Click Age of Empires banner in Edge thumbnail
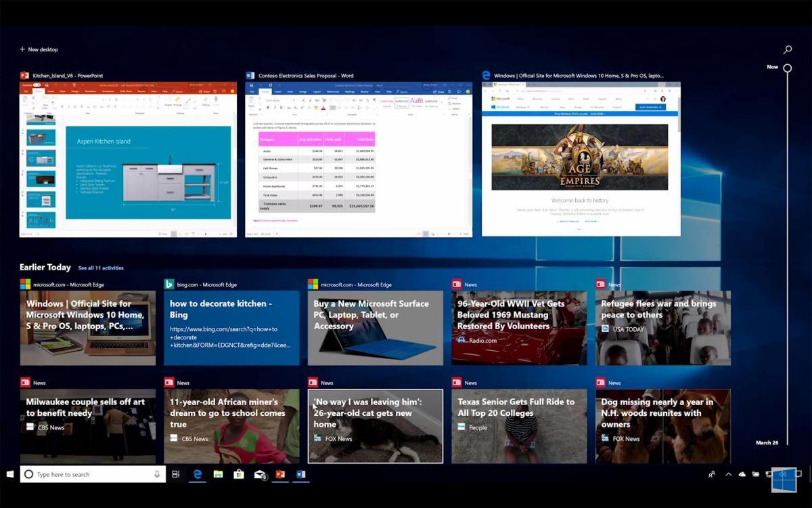This screenshot has height=508, width=812. point(580,157)
